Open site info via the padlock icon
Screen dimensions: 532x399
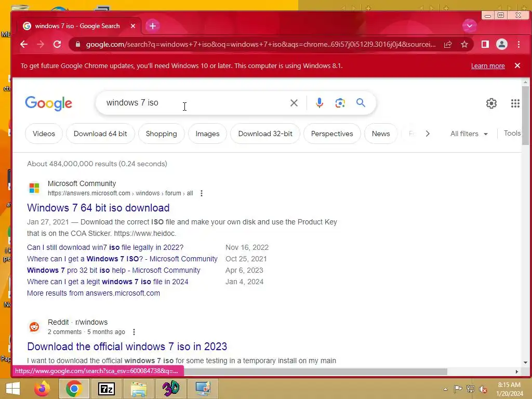click(78, 44)
